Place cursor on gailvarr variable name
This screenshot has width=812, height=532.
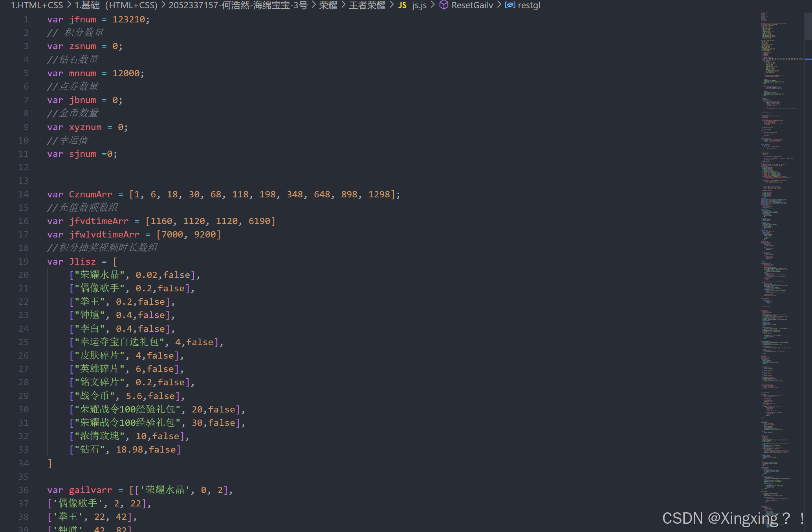(90, 490)
